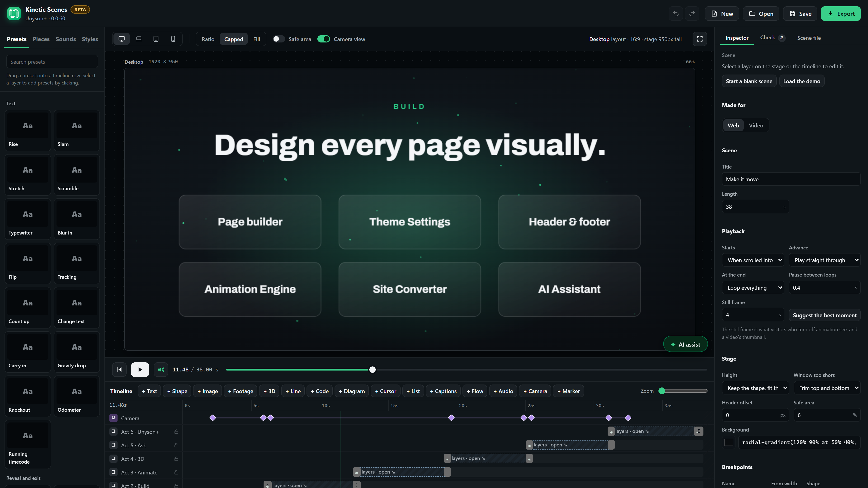Image resolution: width=868 pixels, height=488 pixels.
Task: Click the Background color swatch
Action: click(x=729, y=442)
